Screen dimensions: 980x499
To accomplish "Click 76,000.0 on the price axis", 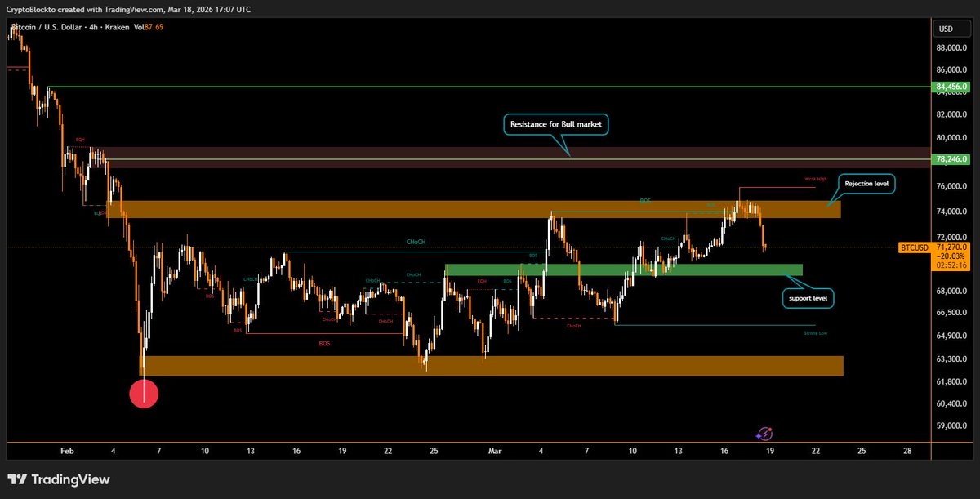I will click(x=951, y=187).
